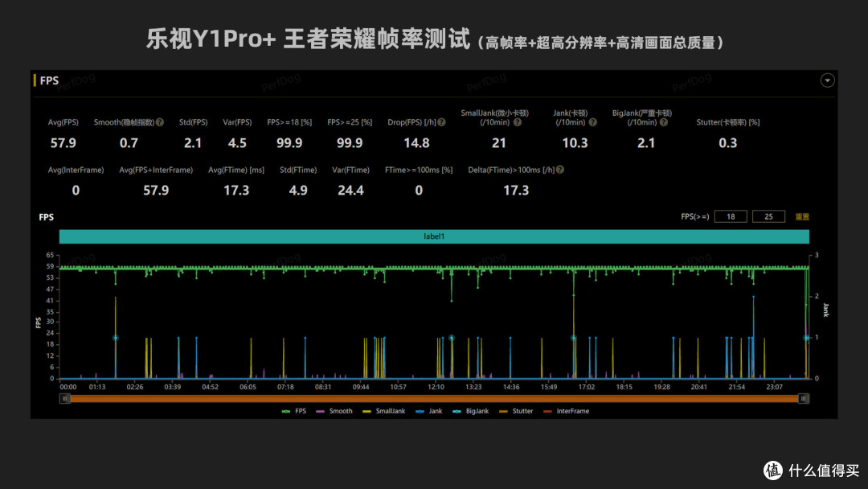The height and width of the screenshot is (489, 868).
Task: Click the Drop(FPS) help question mark
Action: [443, 122]
